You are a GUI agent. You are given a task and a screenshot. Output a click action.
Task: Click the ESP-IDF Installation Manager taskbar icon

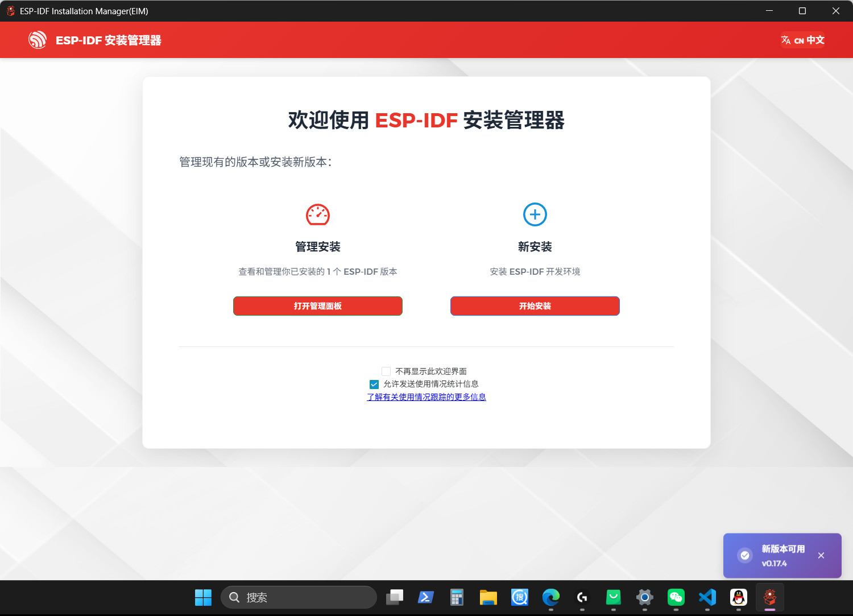coord(770,598)
